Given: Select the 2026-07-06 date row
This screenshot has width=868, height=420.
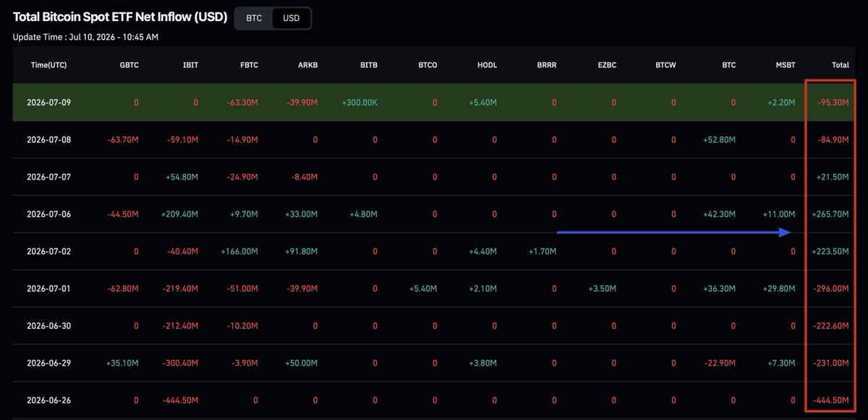Looking at the screenshot, I should [434, 214].
